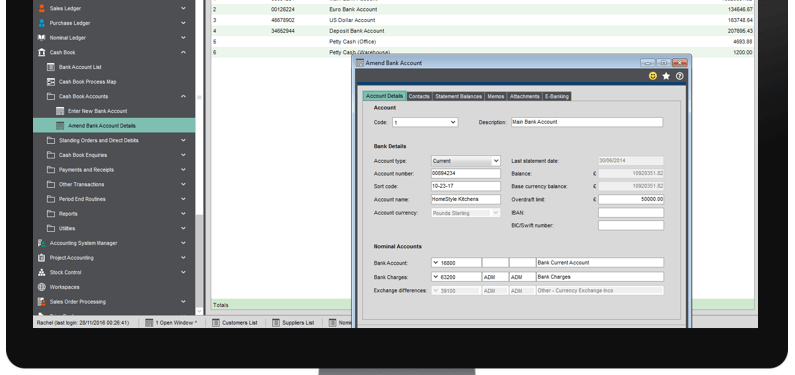This screenshot has width=795, height=375.
Task: Click the Utilities folder icon
Action: click(x=51, y=229)
